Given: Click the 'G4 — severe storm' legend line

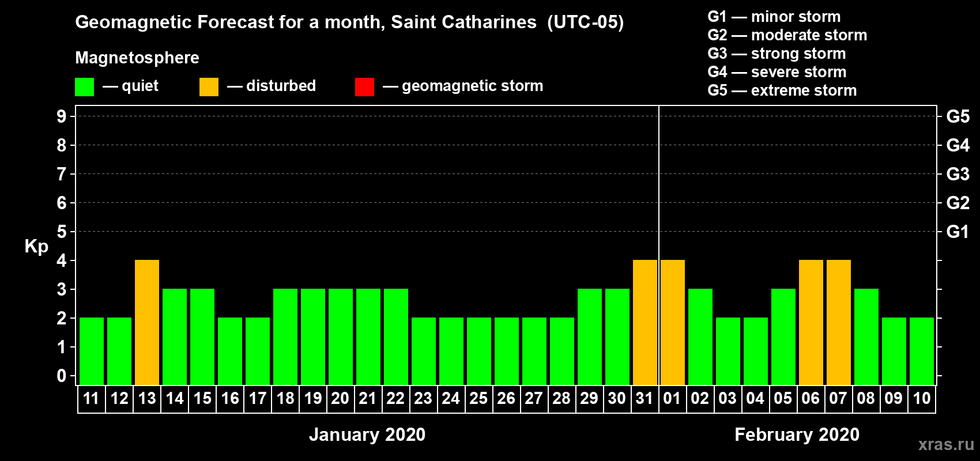Looking at the screenshot, I should tap(777, 72).
